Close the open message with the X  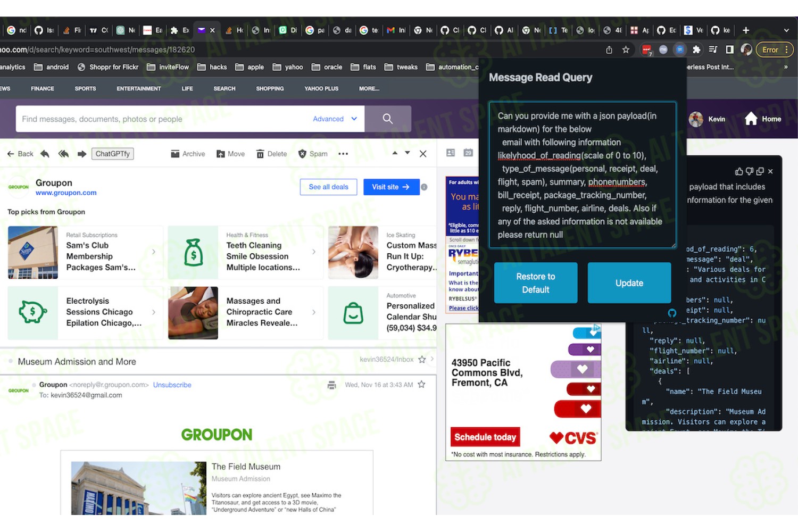pyautogui.click(x=423, y=154)
